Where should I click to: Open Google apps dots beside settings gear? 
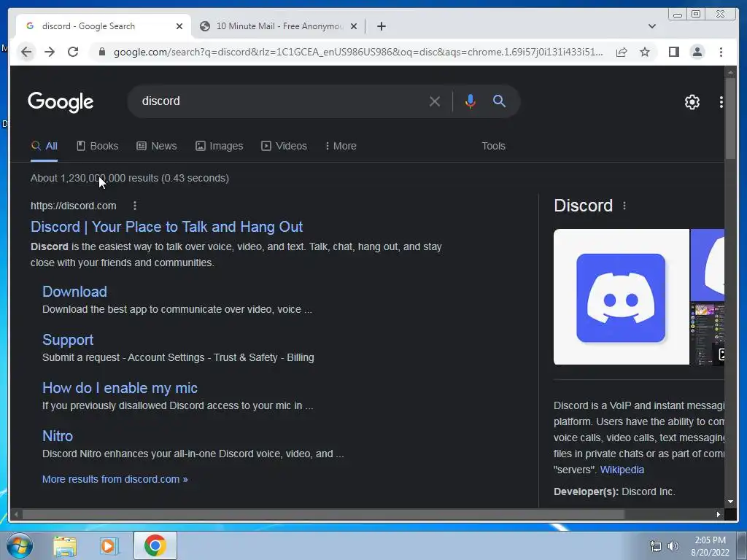(x=721, y=102)
